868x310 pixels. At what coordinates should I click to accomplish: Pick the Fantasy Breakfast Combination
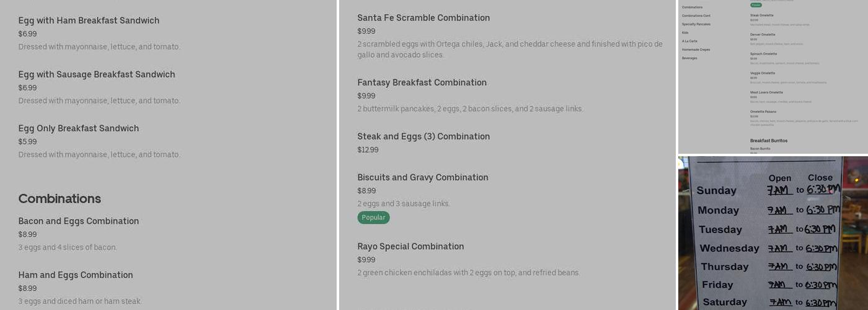pyautogui.click(x=422, y=82)
